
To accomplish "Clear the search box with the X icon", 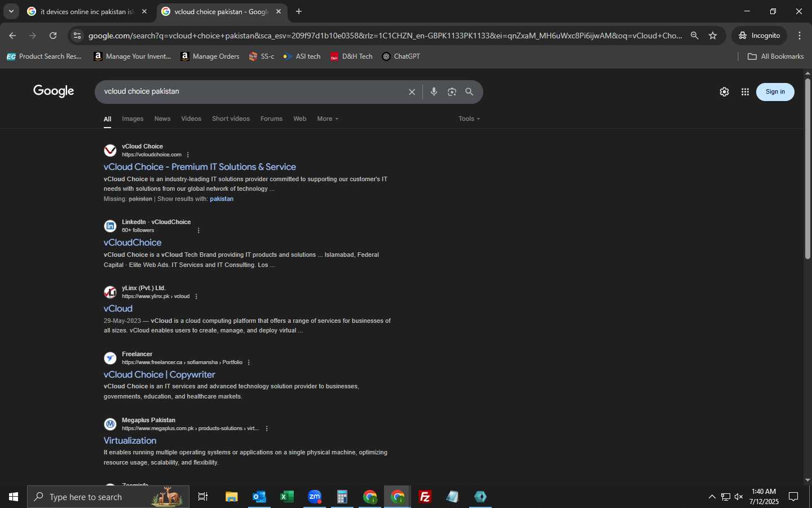I will pyautogui.click(x=412, y=92).
